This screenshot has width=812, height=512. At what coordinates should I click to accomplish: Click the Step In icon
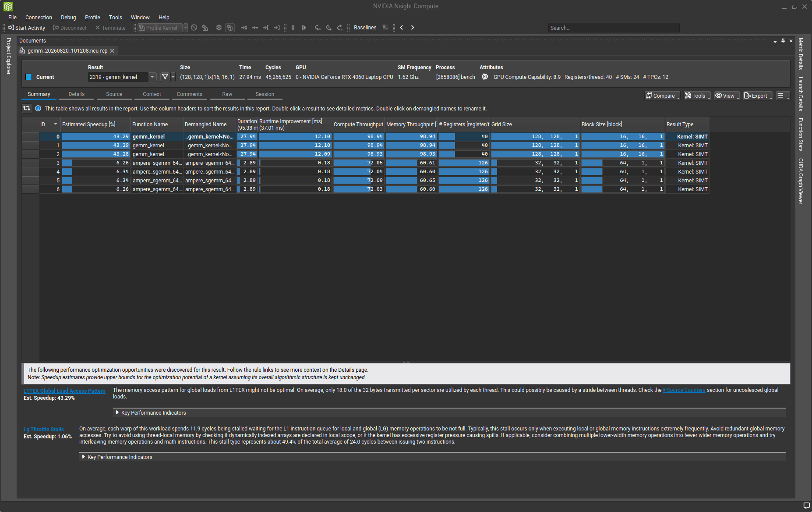tap(318, 28)
